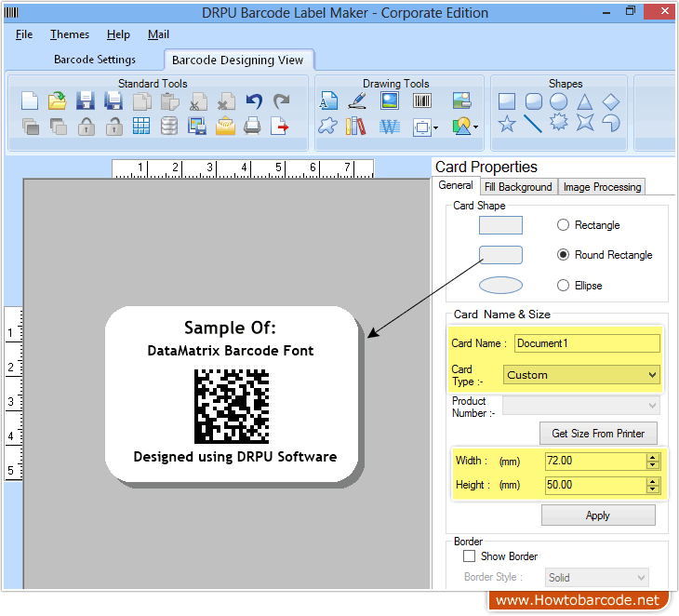Enable the Show Border checkbox

point(470,556)
